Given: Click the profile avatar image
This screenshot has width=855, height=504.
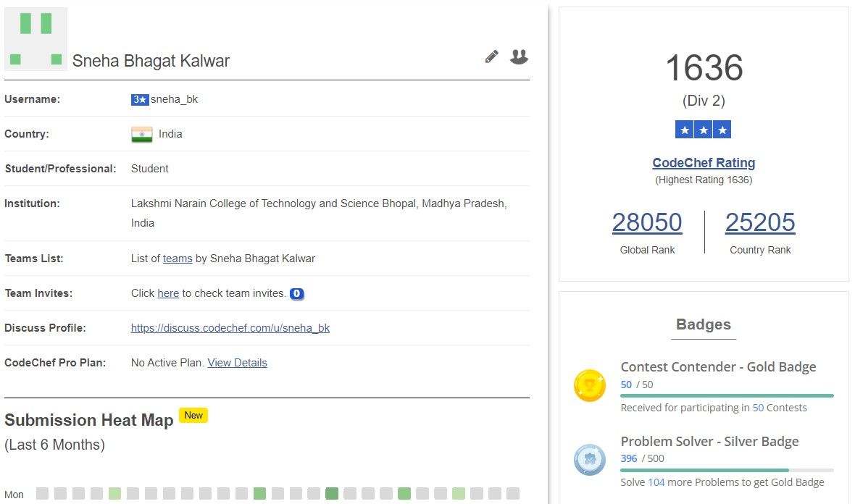Looking at the screenshot, I should (36, 39).
